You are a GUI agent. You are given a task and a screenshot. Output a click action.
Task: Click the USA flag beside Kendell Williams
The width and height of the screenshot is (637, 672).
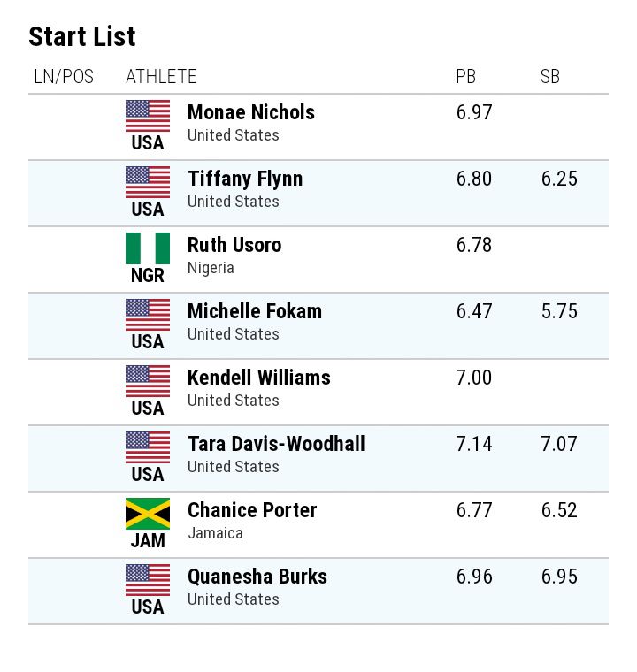(148, 381)
